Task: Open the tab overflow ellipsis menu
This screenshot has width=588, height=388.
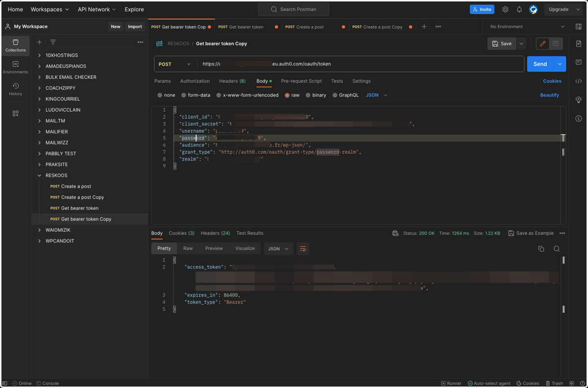Action: tap(438, 27)
